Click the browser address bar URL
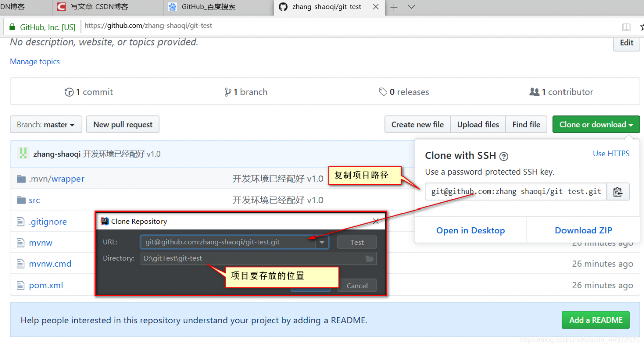The width and height of the screenshot is (644, 348). (x=148, y=26)
